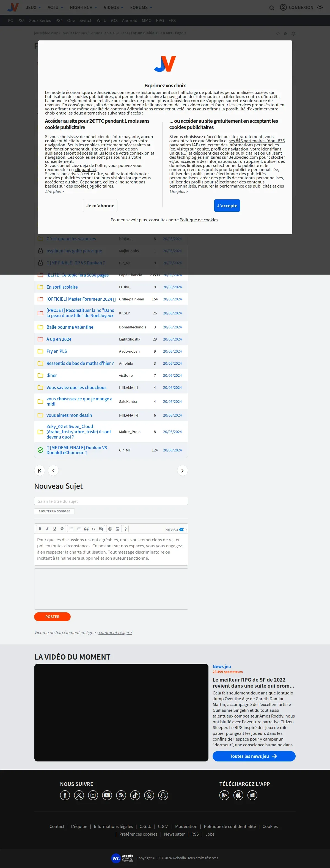The height and width of the screenshot is (868, 330).
Task: Insert spoiler with crossed-eye icon
Action: point(101,529)
